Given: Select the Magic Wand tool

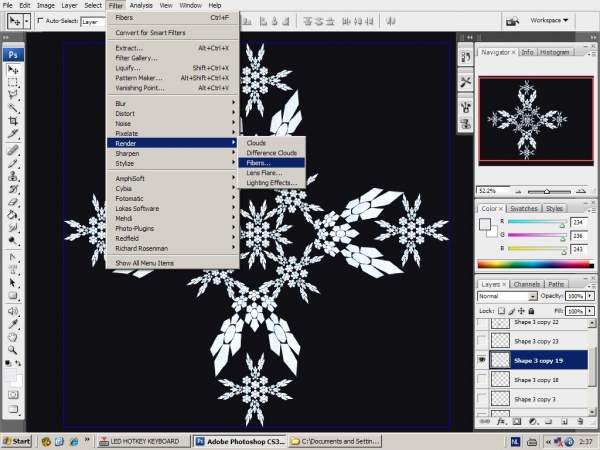Looking at the screenshot, I should coord(13,108).
